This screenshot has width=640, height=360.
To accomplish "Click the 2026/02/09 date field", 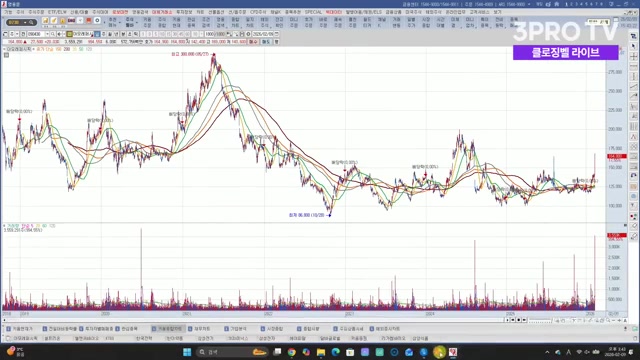I will [263, 34].
